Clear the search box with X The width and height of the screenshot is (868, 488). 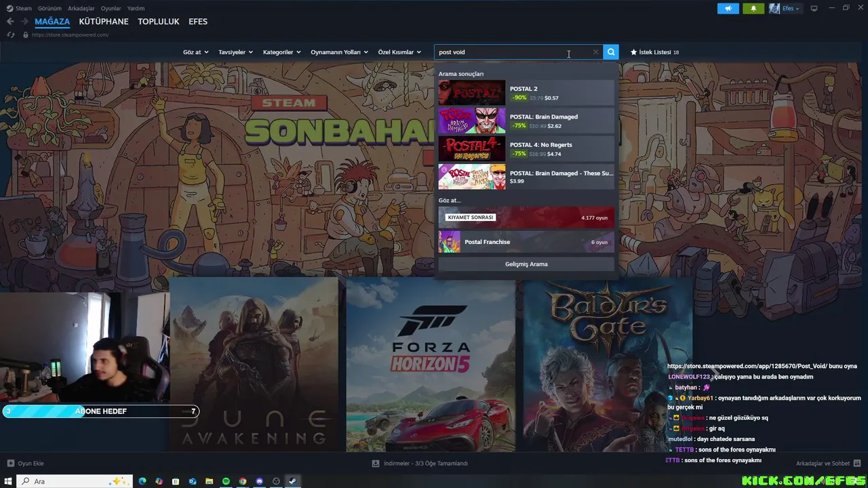(595, 52)
